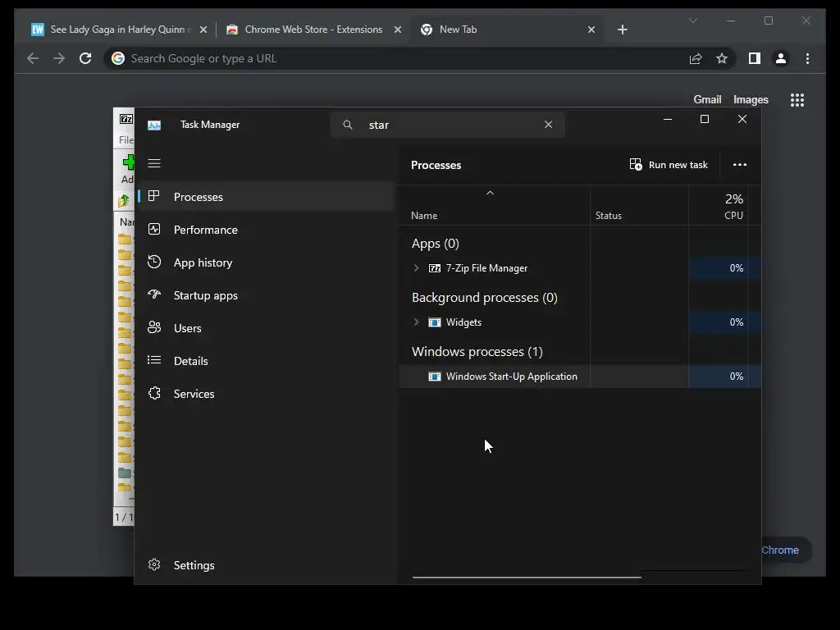Click the search magnifier icon in Task Manager
Viewport: 840px width, 630px height.
pyautogui.click(x=348, y=125)
